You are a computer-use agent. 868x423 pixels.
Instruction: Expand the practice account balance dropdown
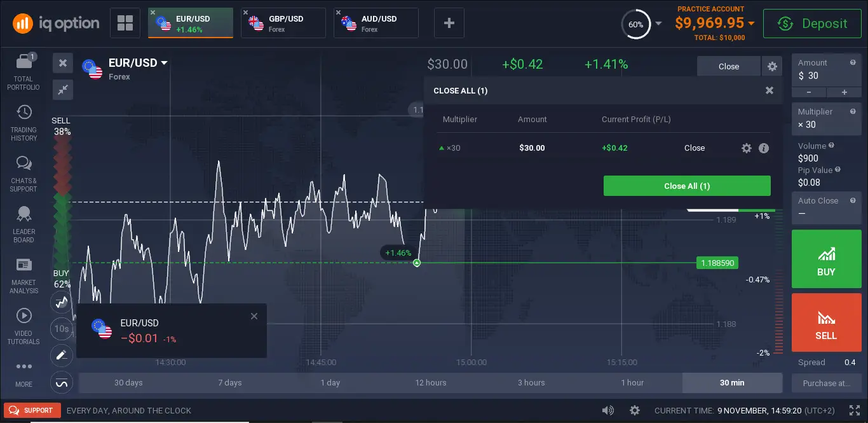(x=751, y=24)
